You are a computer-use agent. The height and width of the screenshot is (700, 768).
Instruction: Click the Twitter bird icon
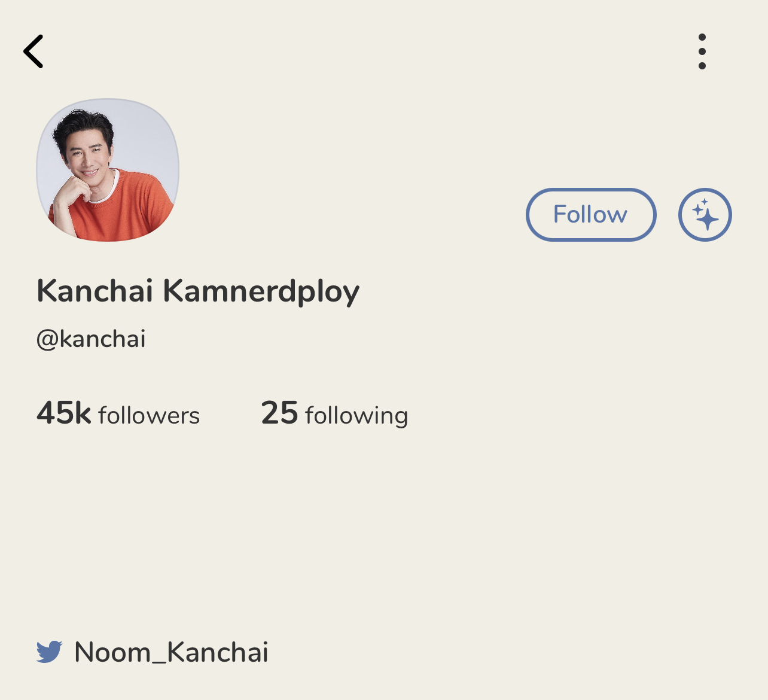click(49, 652)
